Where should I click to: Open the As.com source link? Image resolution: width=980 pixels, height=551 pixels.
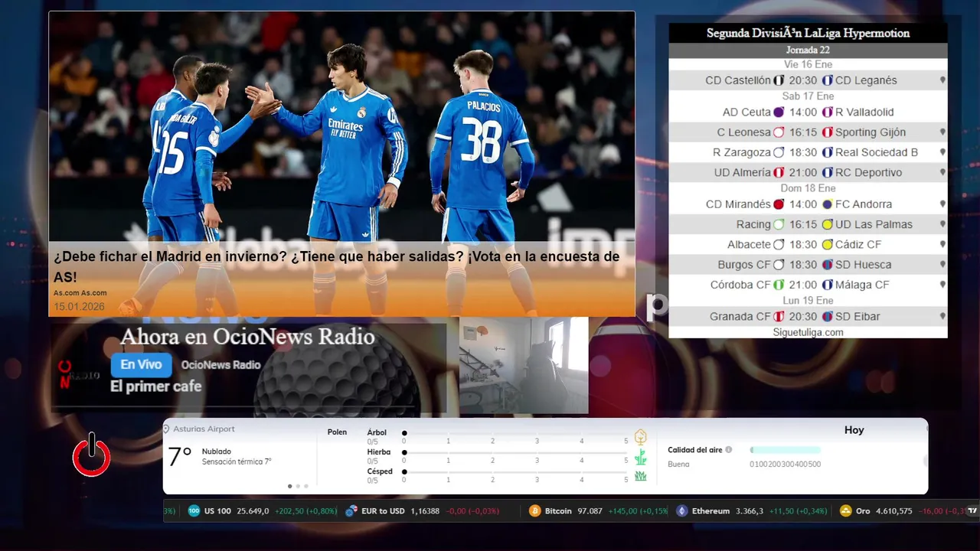(80, 293)
